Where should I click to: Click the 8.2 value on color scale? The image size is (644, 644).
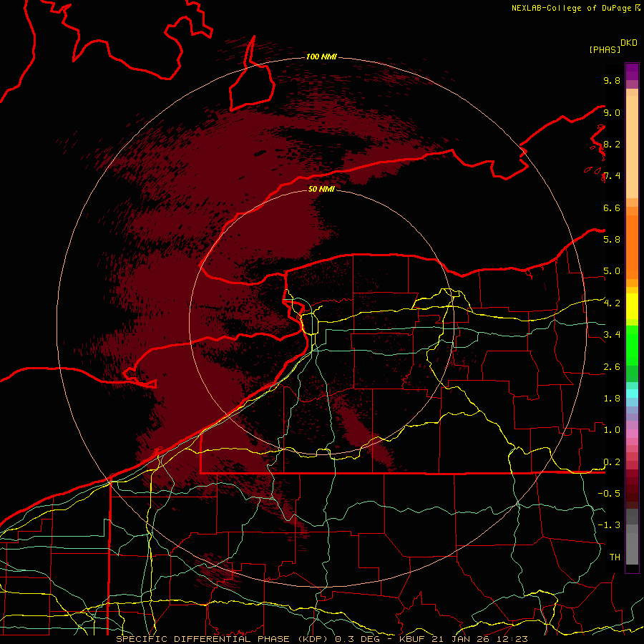pos(612,144)
